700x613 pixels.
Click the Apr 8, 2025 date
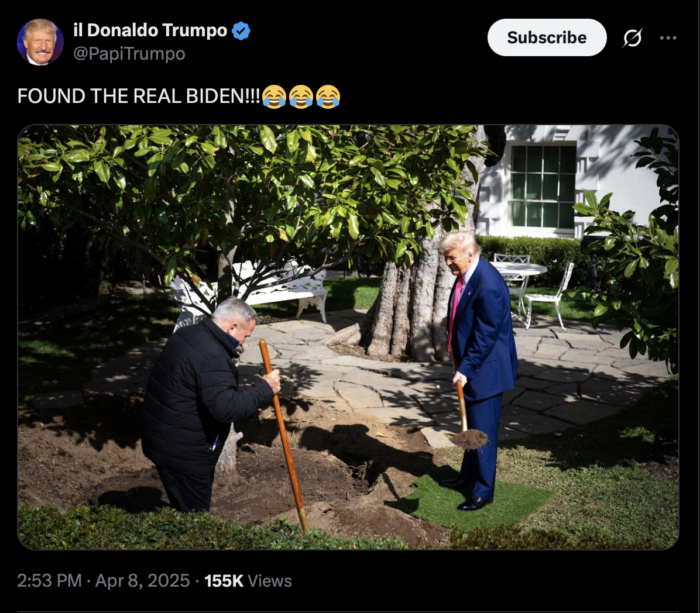(142, 580)
